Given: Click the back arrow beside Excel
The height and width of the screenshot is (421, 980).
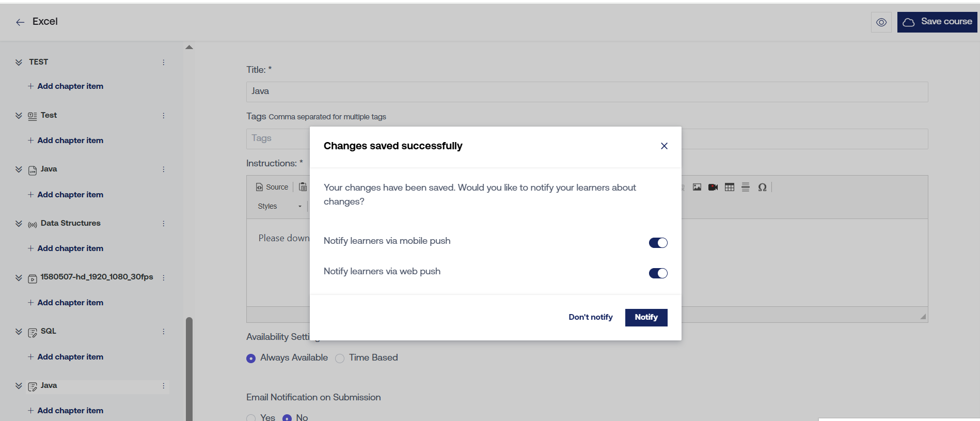Looking at the screenshot, I should [x=20, y=22].
